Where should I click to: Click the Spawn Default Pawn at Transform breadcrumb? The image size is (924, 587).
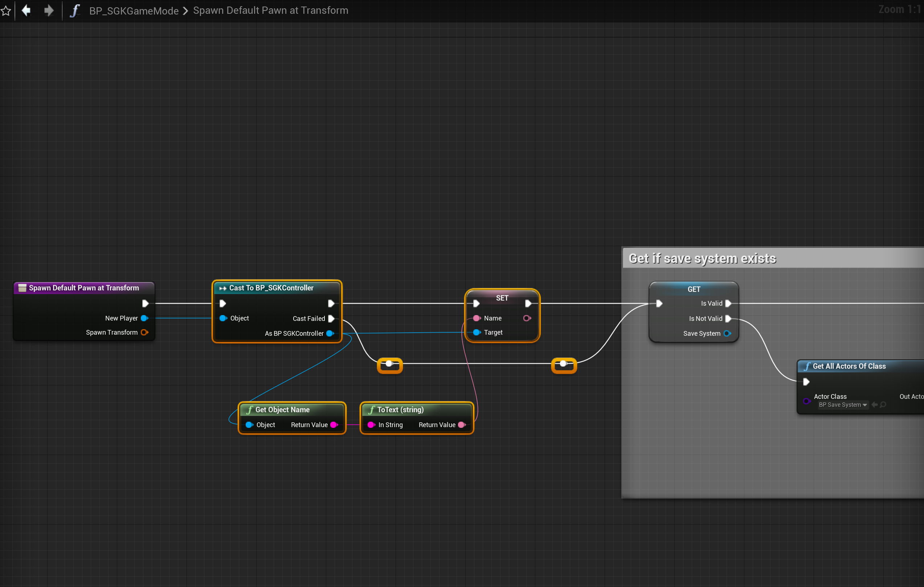coord(270,11)
